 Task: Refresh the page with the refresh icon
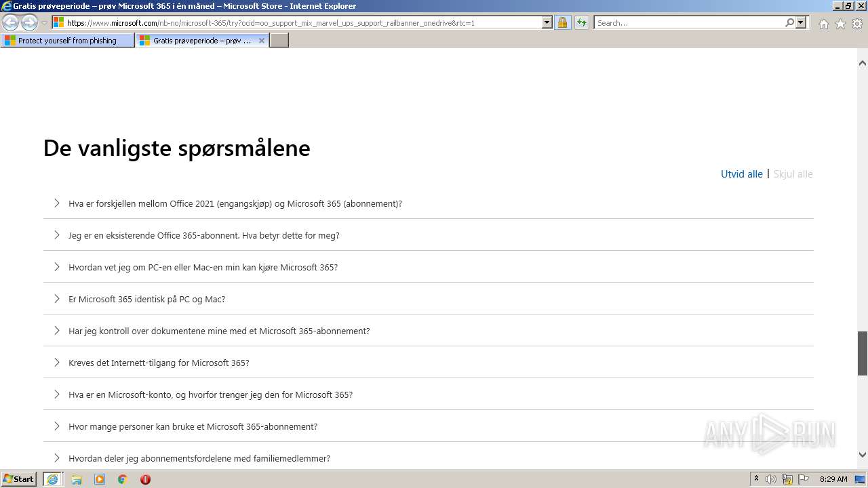click(x=582, y=23)
